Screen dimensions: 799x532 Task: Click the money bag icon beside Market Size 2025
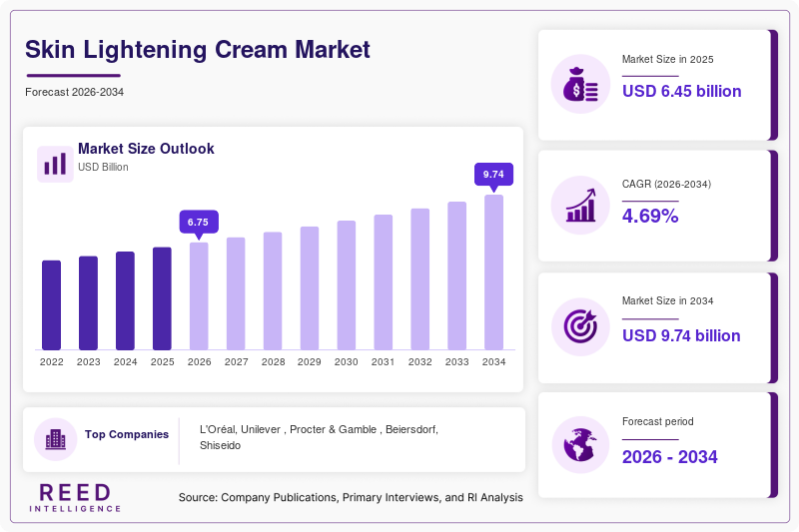[580, 84]
